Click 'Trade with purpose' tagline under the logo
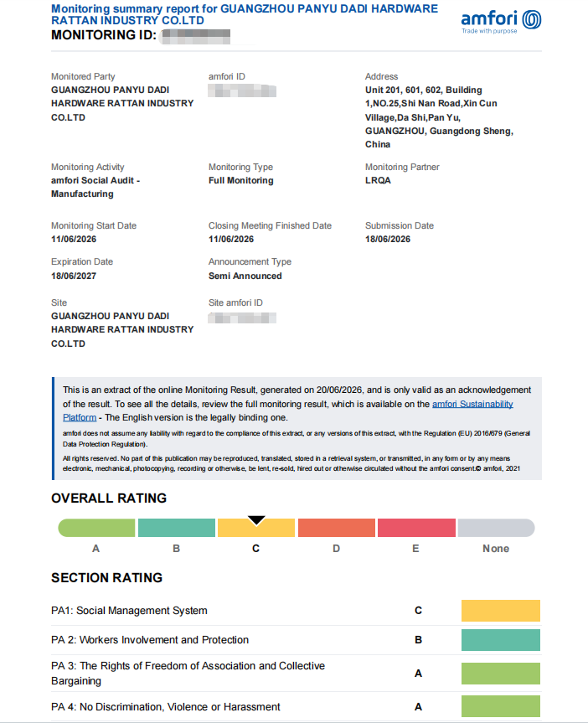Viewport: 588px width, 723px height. (489, 31)
